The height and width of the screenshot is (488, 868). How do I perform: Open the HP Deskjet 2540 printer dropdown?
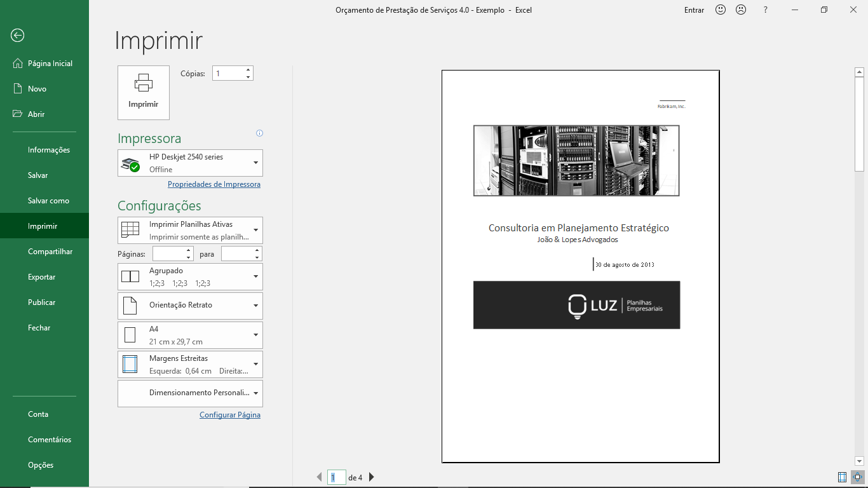190,163
